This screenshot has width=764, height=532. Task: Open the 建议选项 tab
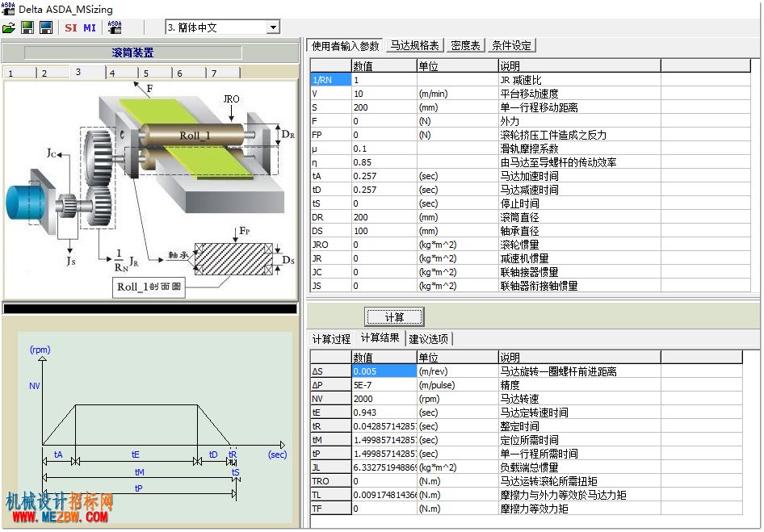[428, 338]
